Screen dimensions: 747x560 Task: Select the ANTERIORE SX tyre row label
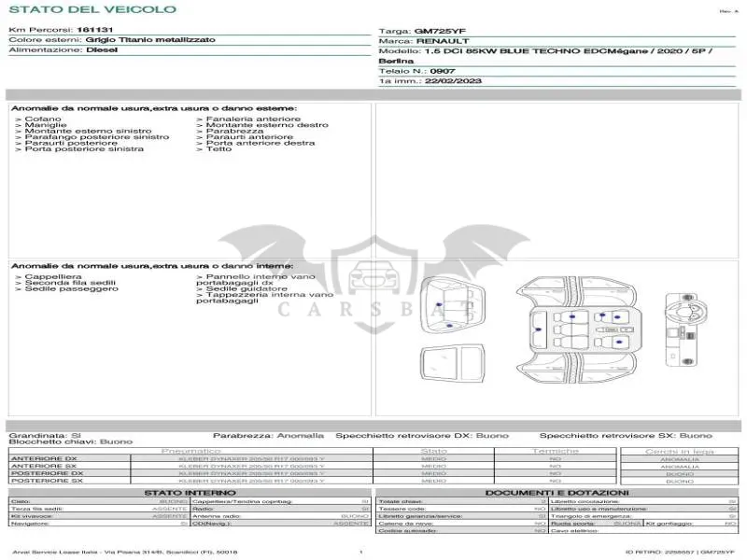coord(44,466)
